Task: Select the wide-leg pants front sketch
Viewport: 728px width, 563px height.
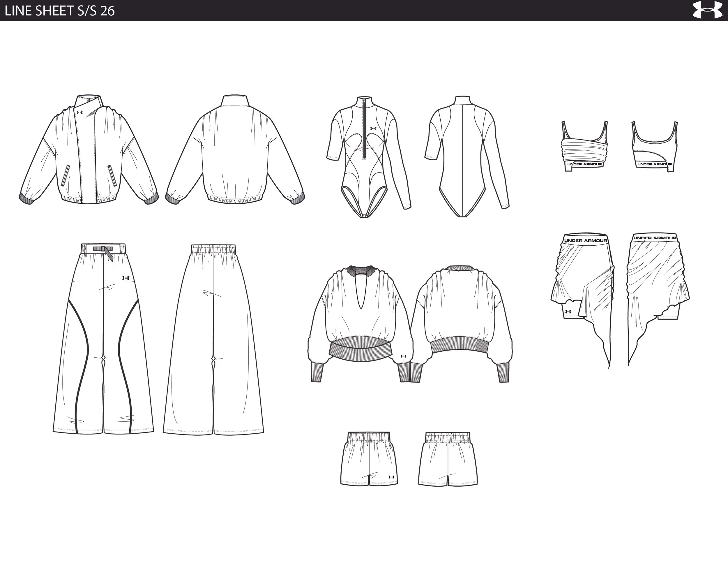Action: coord(103,339)
